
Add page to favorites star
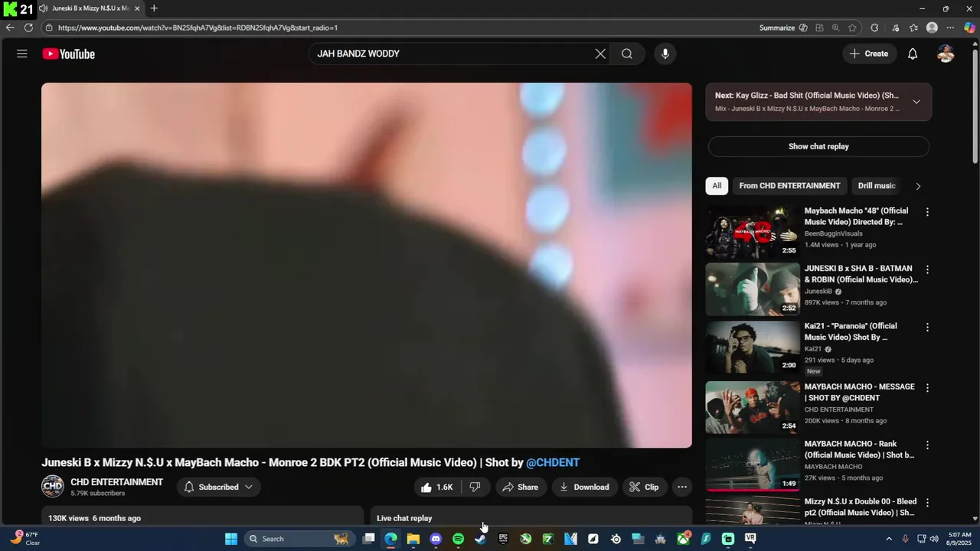pyautogui.click(x=852, y=28)
